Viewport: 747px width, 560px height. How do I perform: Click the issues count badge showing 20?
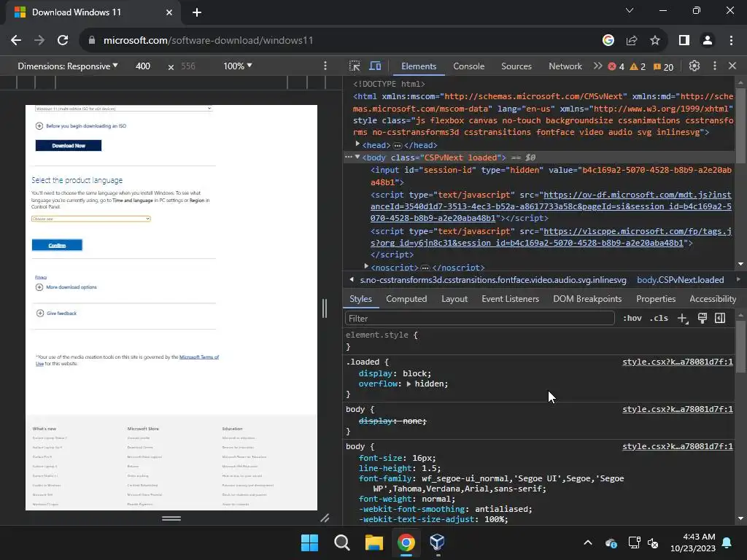(x=663, y=66)
